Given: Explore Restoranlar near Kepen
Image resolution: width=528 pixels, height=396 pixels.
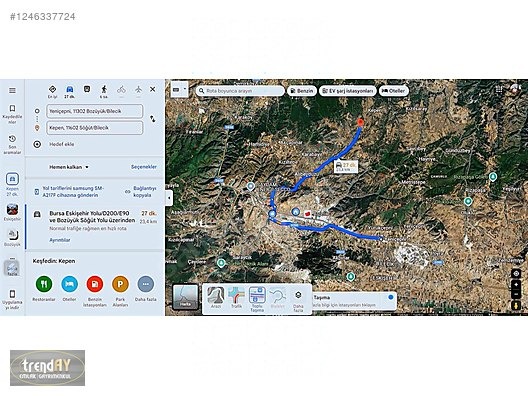Looking at the screenshot, I should [44, 289].
